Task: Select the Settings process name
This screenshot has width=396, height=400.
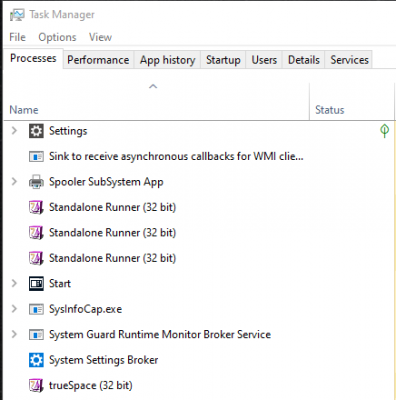Action: [x=68, y=131]
